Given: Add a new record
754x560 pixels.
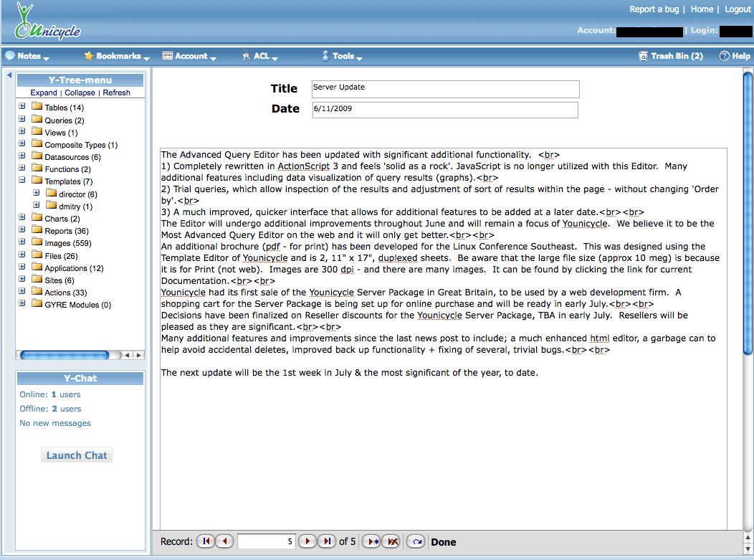Looking at the screenshot, I should [x=371, y=541].
